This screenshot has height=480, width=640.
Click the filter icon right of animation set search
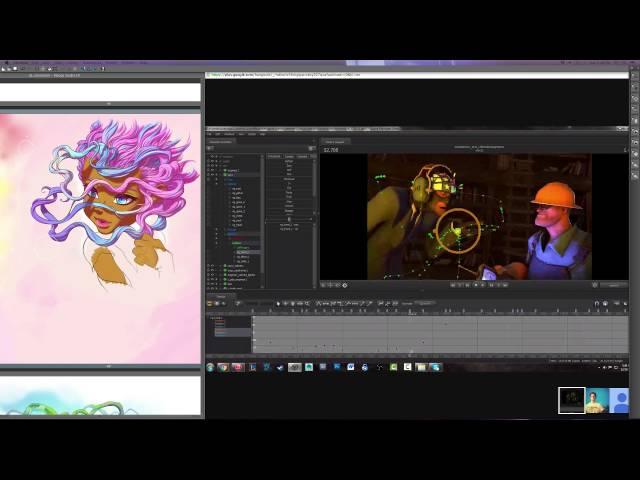pyautogui.click(x=312, y=148)
